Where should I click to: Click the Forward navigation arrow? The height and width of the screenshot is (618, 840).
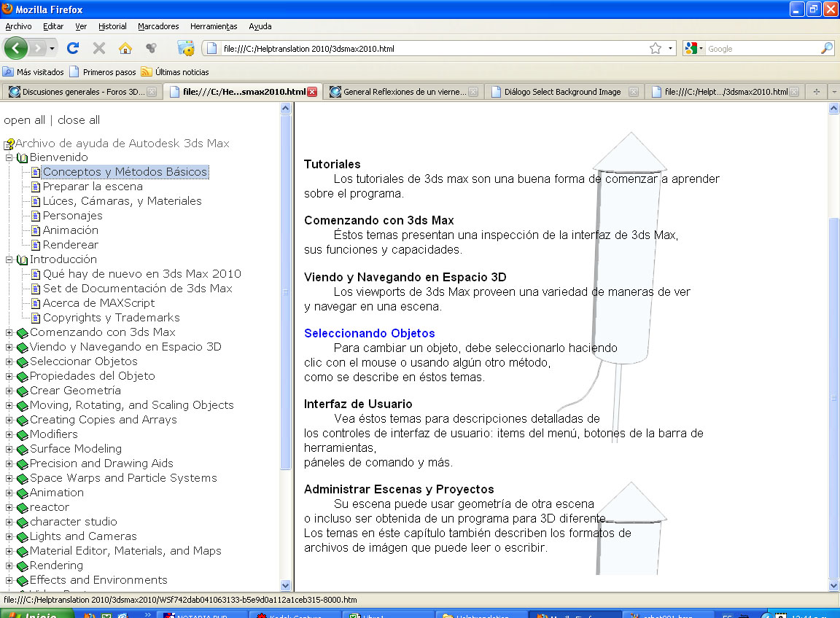[x=37, y=49]
